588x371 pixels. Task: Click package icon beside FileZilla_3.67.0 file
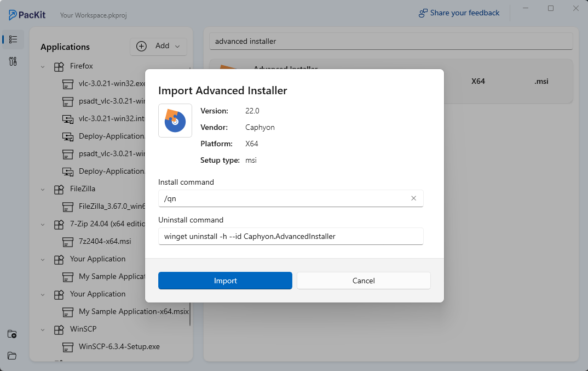68,207
